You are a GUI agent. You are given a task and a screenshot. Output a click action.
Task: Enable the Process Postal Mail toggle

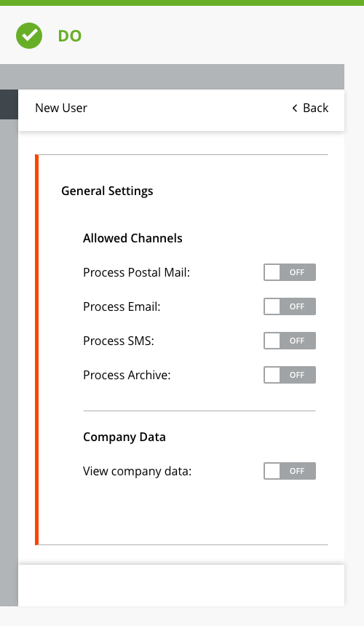click(289, 272)
